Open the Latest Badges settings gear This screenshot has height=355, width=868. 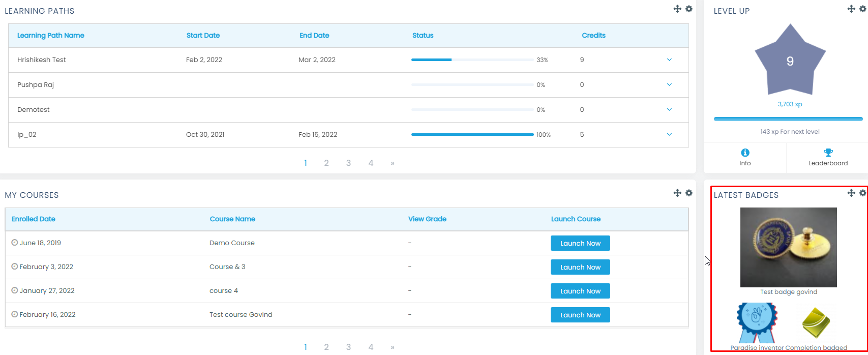863,193
